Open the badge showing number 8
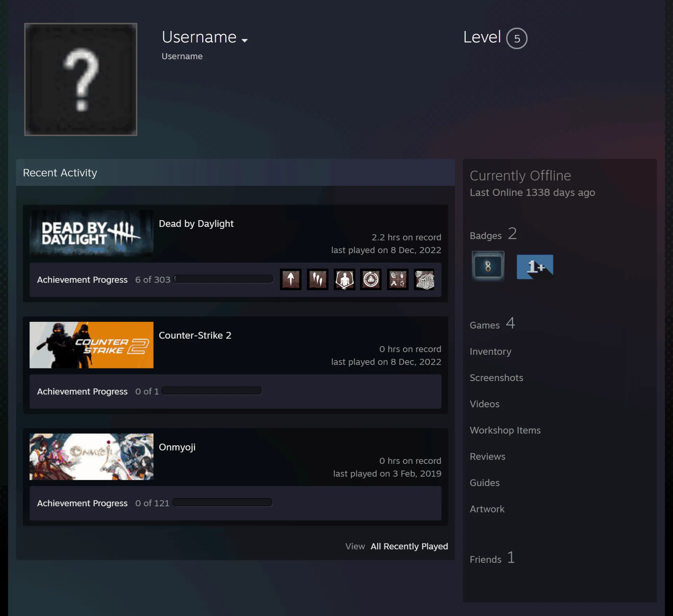This screenshot has width=673, height=616. (488, 266)
